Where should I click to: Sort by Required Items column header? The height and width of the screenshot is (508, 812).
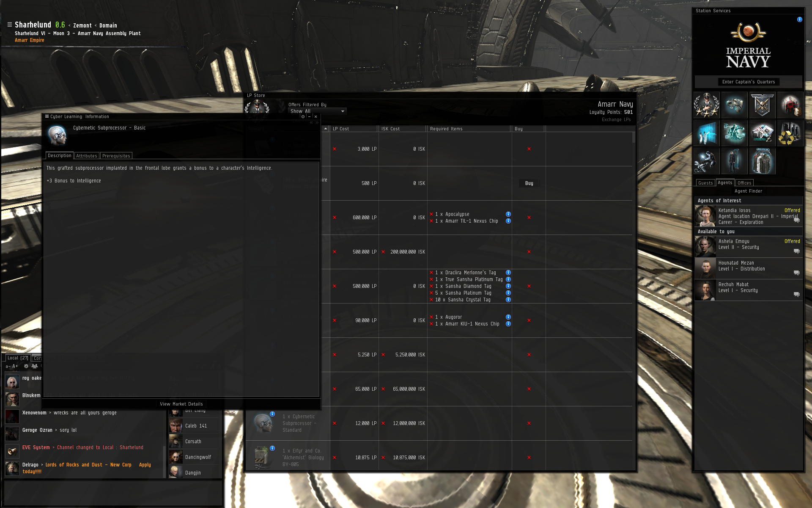click(469, 129)
